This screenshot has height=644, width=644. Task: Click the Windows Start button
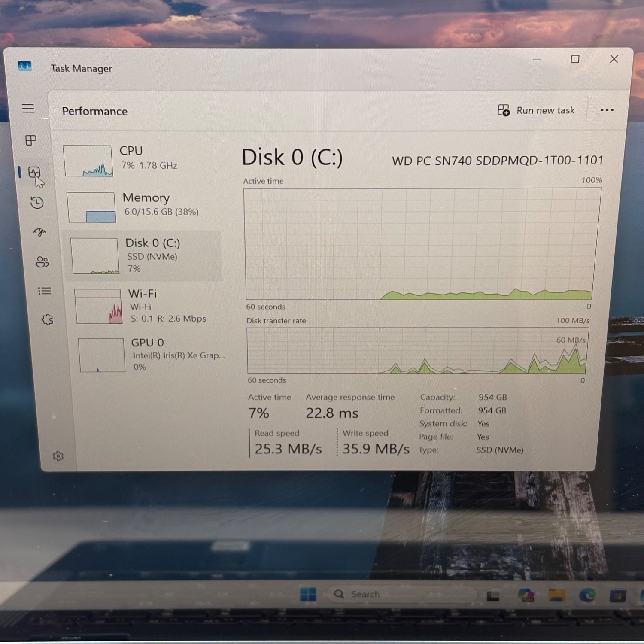(x=308, y=595)
